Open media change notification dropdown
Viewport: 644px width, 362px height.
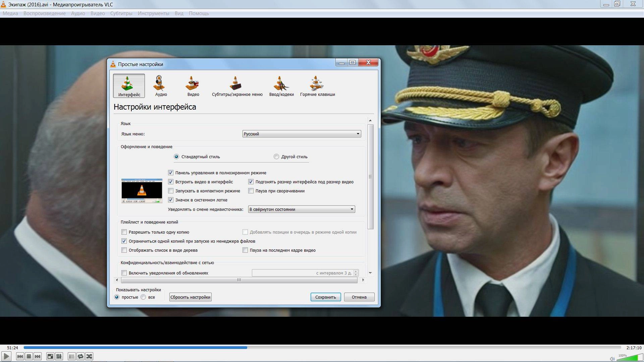point(301,209)
